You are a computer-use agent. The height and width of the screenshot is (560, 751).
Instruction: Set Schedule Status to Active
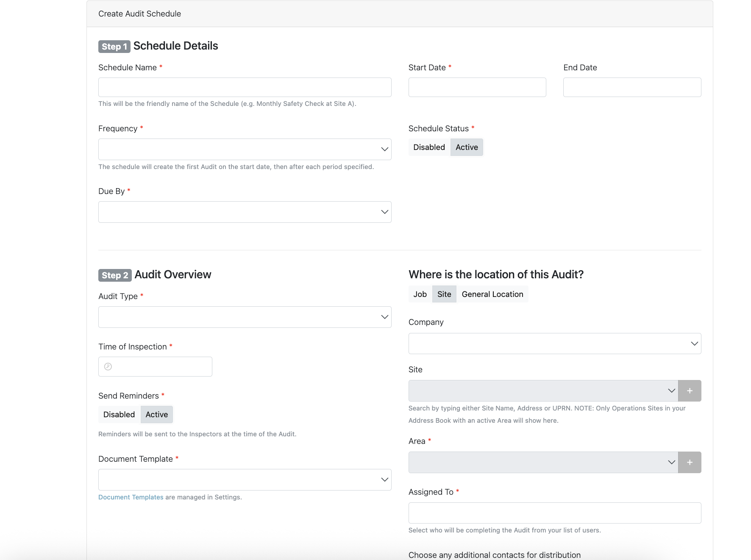pyautogui.click(x=467, y=147)
